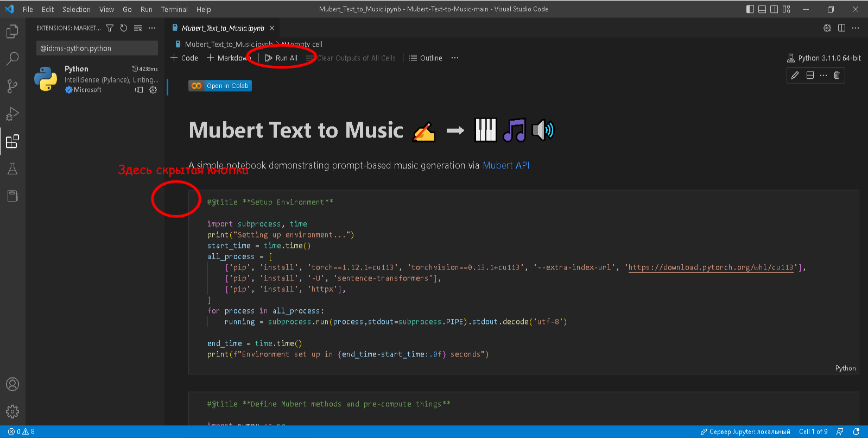868x438 pixels.
Task: Open Extensions panel more actions ellipsis
Action: click(152, 28)
